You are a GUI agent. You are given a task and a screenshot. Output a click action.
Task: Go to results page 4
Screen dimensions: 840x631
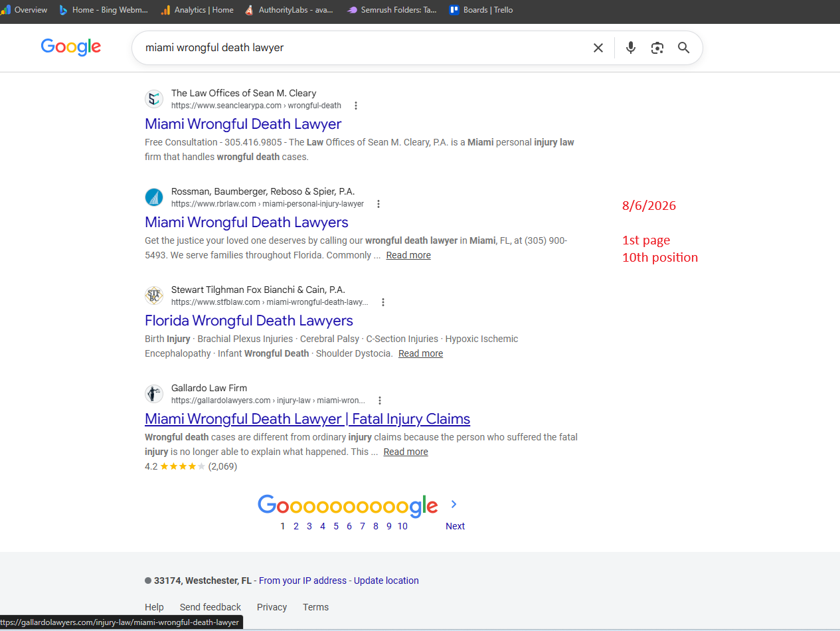point(323,526)
